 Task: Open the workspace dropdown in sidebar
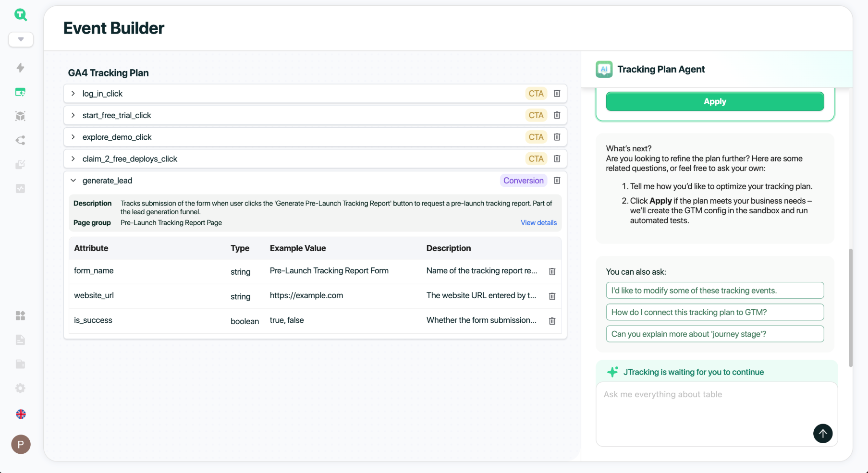point(21,39)
